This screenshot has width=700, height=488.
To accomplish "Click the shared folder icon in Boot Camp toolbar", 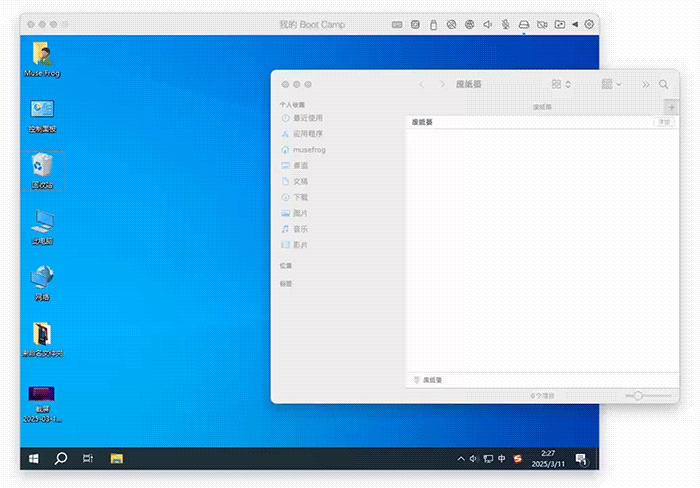I will (560, 25).
